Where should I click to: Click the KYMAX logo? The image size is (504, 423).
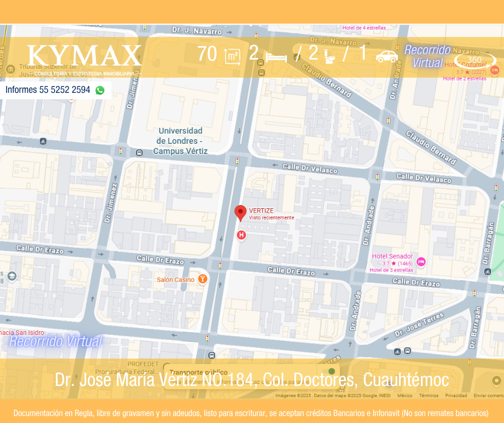[85, 56]
